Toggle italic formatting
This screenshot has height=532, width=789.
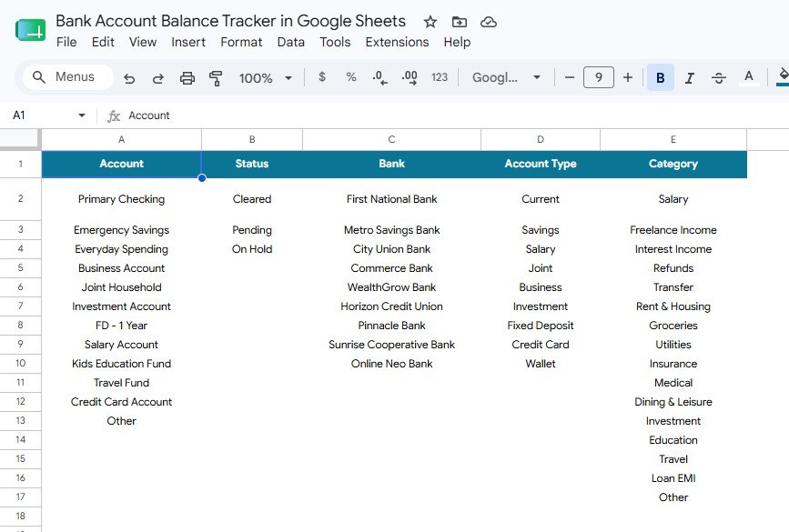coord(690,77)
